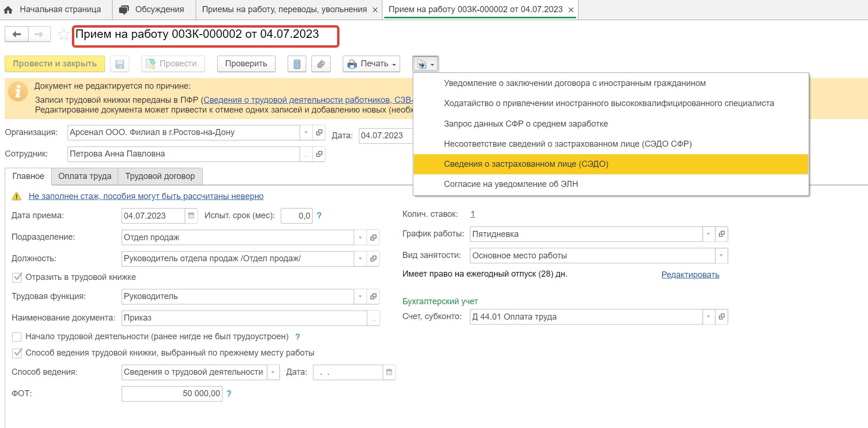The height and width of the screenshot is (428, 868).
Task: Select Ходатайство о привлечении иностранного специалиста
Action: point(611,103)
